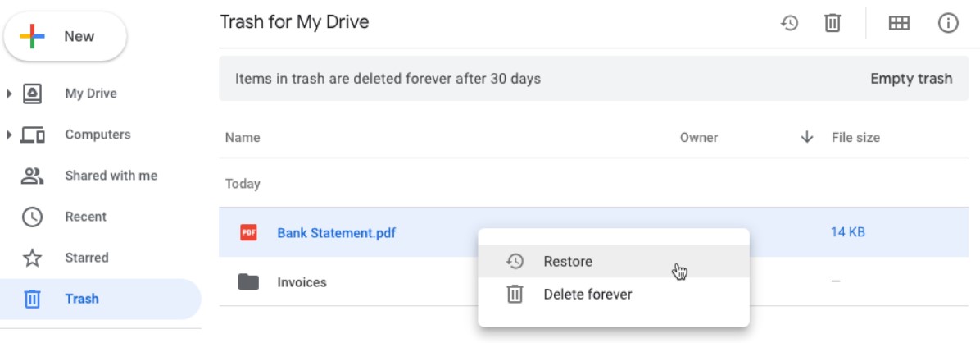The image size is (980, 343).
Task: Open Trash in the sidebar
Action: [x=101, y=299]
